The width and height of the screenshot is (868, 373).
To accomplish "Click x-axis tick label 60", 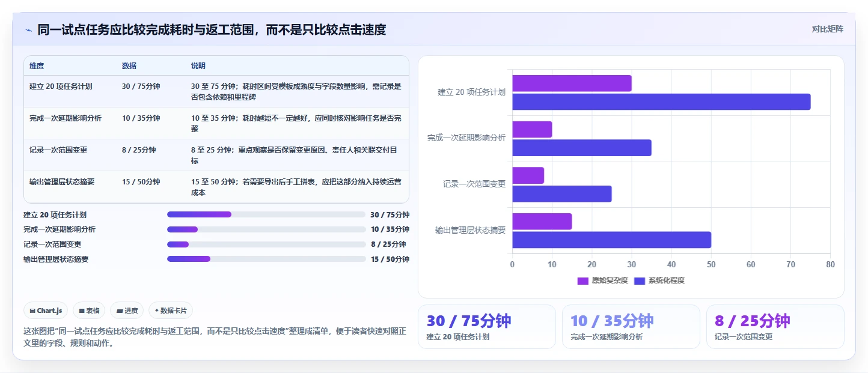I will 751,264.
